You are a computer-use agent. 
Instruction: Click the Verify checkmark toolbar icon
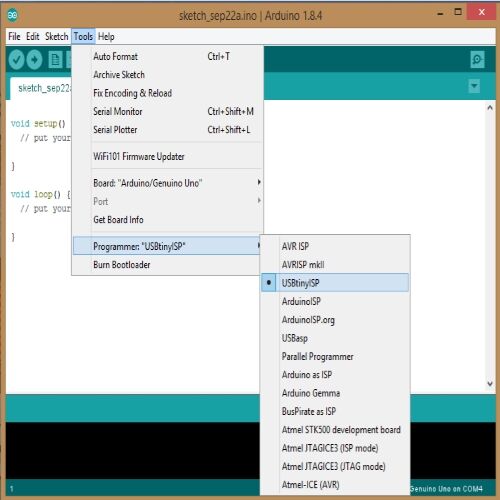(x=16, y=60)
